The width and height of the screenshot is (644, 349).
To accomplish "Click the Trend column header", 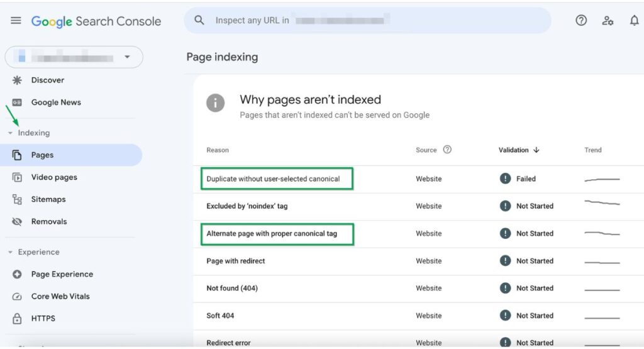I will (x=592, y=150).
